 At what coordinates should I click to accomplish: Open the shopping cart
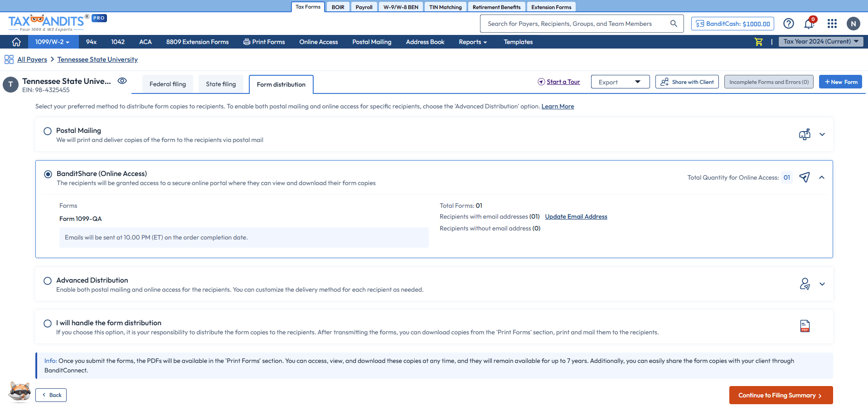pyautogui.click(x=758, y=42)
